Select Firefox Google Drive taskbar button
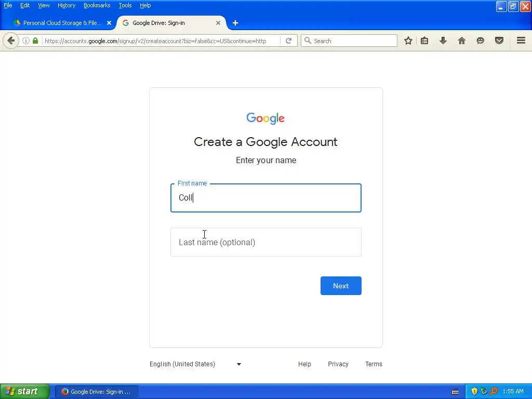 coord(97,392)
